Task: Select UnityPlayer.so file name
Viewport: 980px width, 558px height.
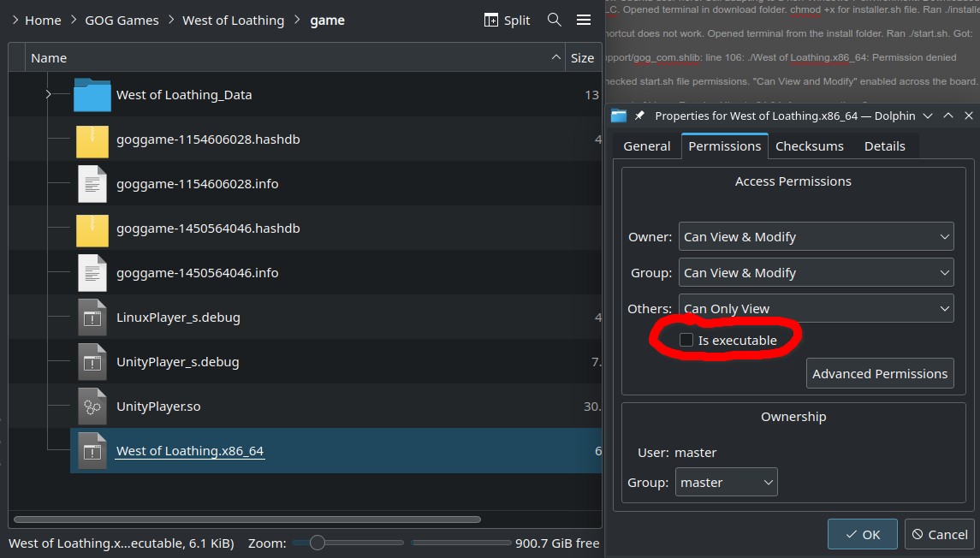Action: click(158, 407)
